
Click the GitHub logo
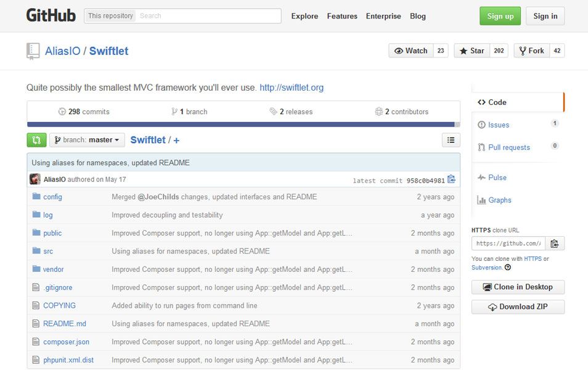[x=51, y=16]
